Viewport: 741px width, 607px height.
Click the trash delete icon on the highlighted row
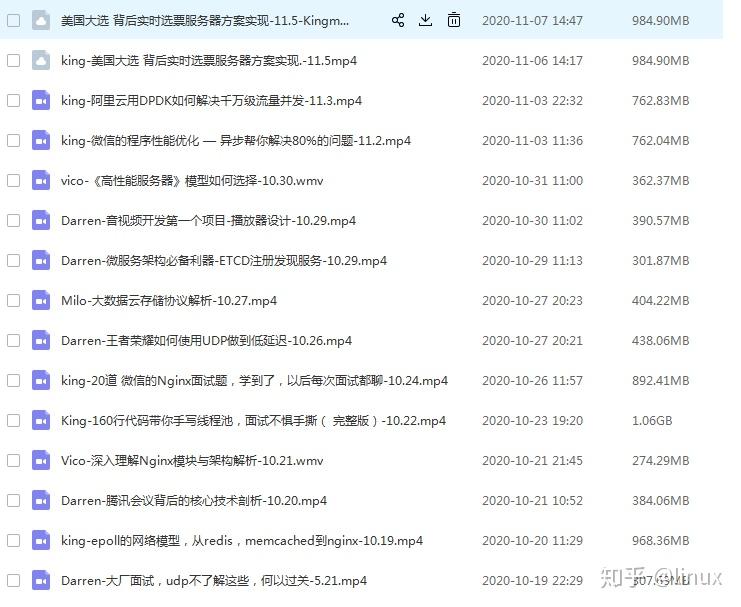[454, 20]
